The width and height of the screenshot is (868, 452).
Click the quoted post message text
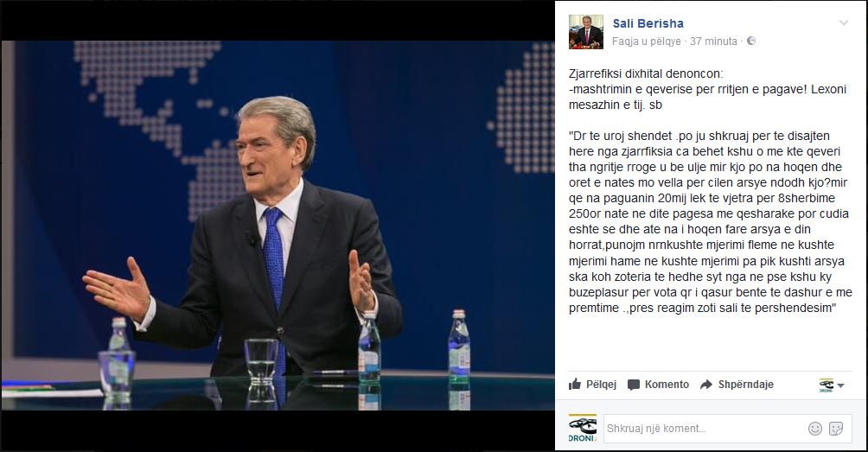coord(709,222)
